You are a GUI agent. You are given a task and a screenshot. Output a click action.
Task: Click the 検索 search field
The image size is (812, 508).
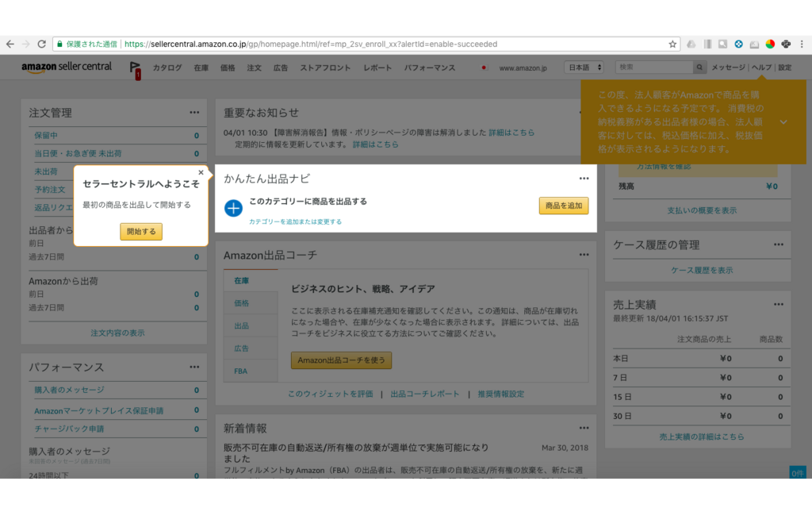click(x=654, y=67)
